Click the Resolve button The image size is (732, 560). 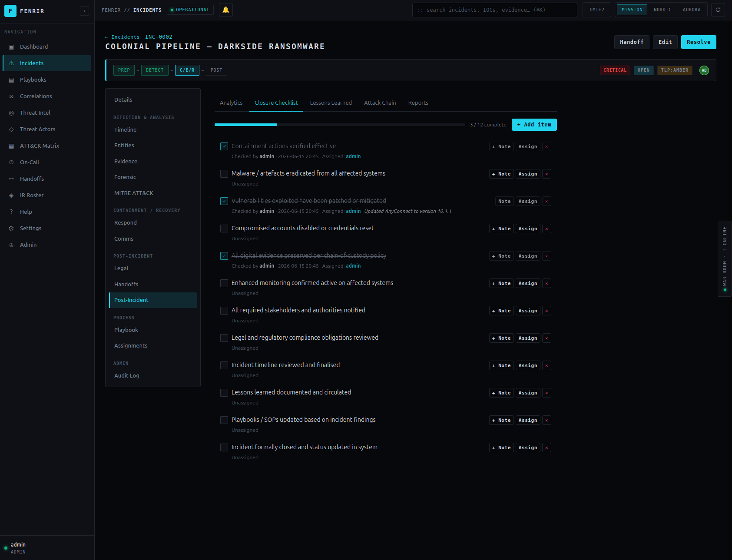(x=699, y=42)
